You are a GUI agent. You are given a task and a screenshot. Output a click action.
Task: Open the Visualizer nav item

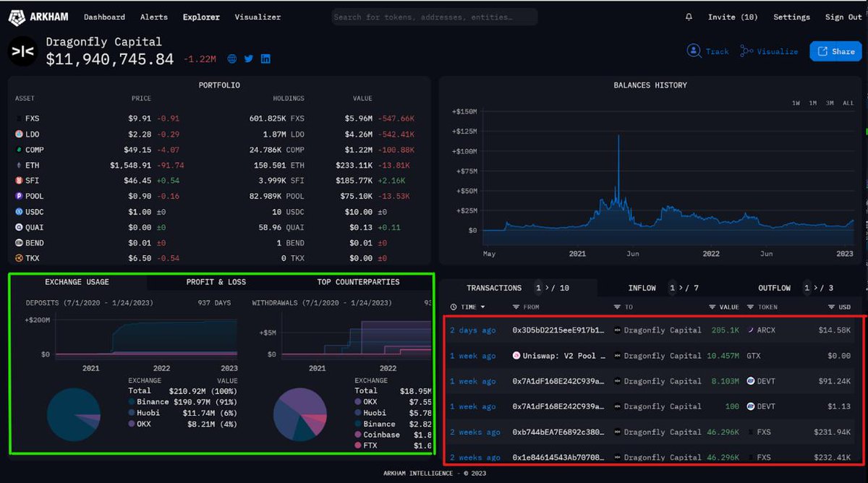[258, 17]
